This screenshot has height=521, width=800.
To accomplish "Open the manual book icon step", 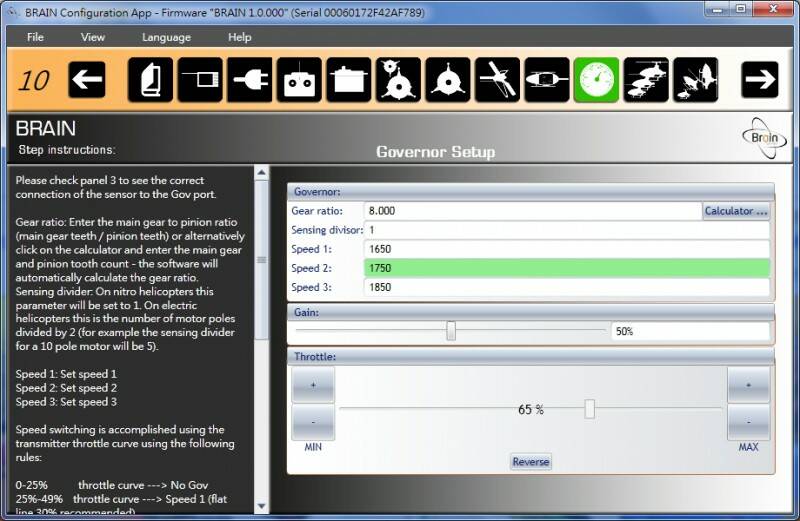I will click(x=151, y=80).
